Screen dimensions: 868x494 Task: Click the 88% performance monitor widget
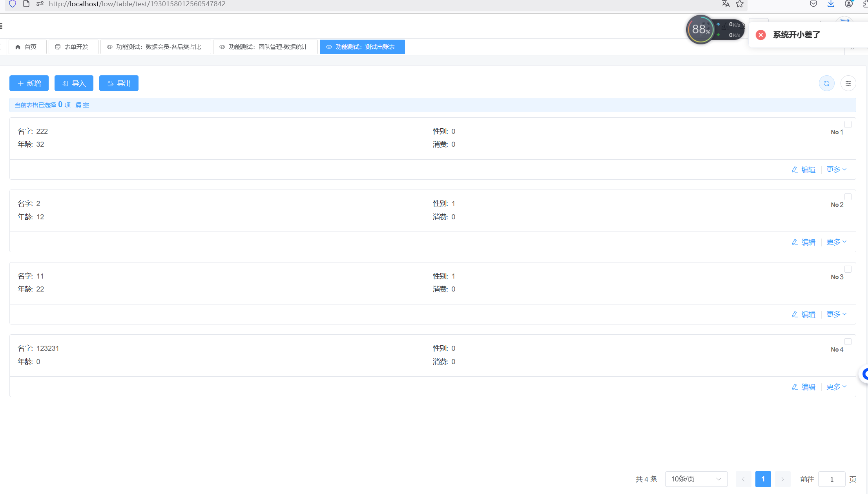(x=700, y=29)
